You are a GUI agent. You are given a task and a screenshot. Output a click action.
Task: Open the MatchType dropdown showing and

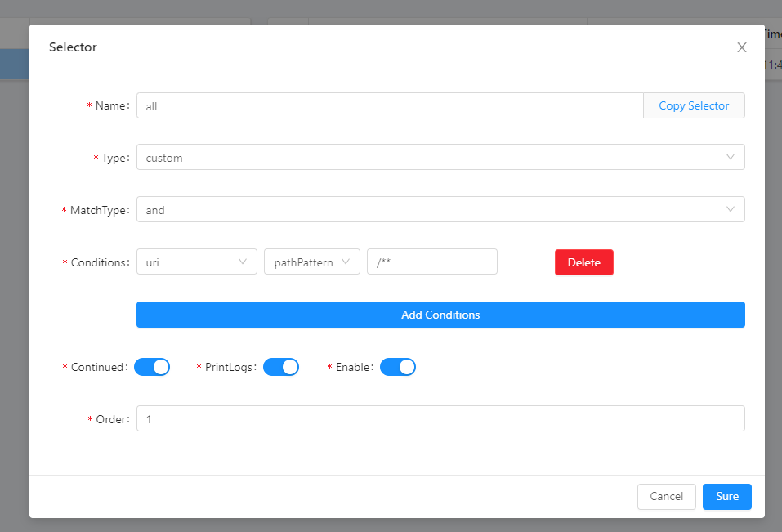440,210
